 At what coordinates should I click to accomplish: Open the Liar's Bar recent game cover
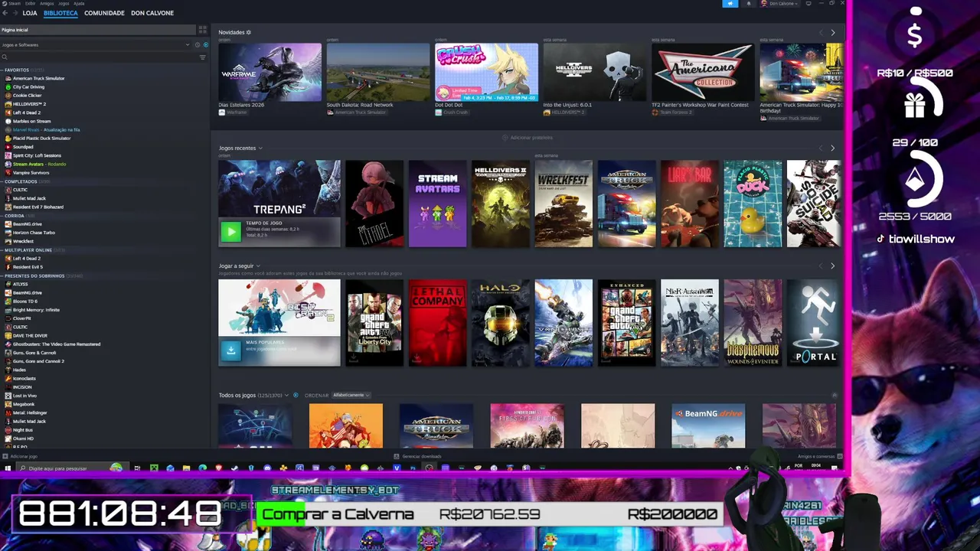coord(690,204)
